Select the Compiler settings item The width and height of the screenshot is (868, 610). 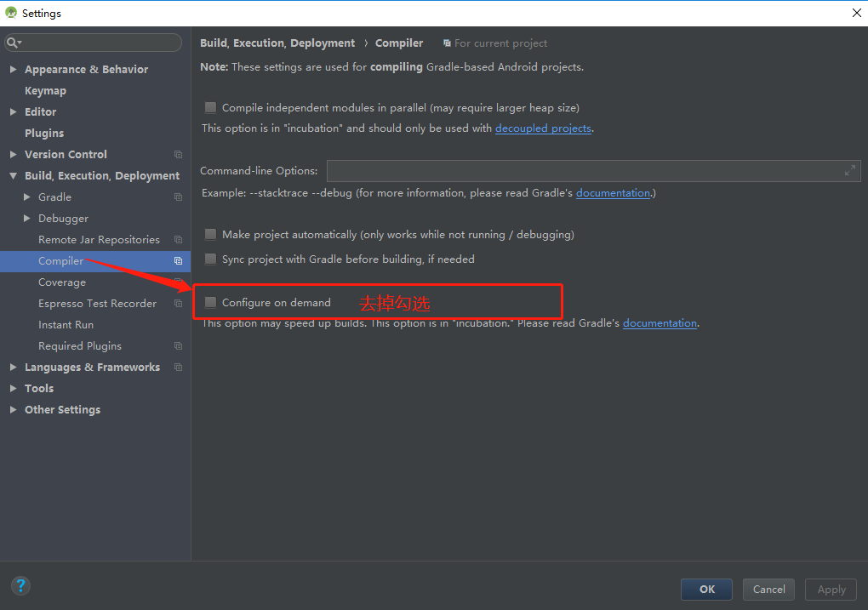coord(61,260)
